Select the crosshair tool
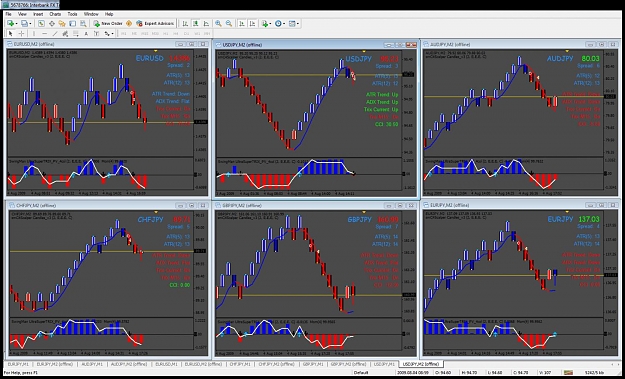The width and height of the screenshot is (625, 379). pos(21,34)
